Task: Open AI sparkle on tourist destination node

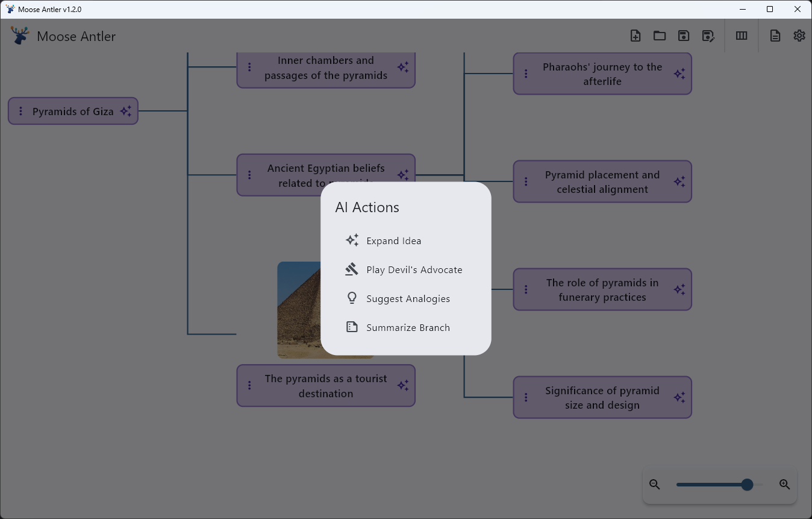Action: (x=403, y=385)
